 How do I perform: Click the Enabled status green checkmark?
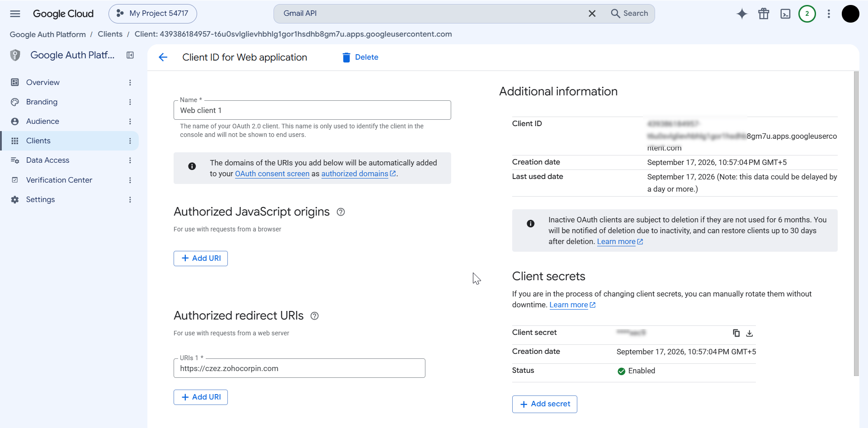[622, 371]
